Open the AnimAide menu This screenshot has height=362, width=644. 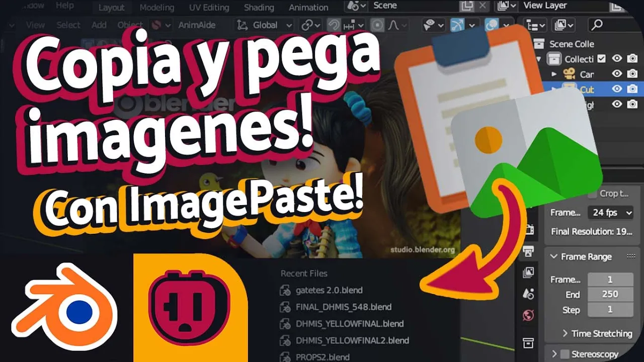click(x=197, y=25)
